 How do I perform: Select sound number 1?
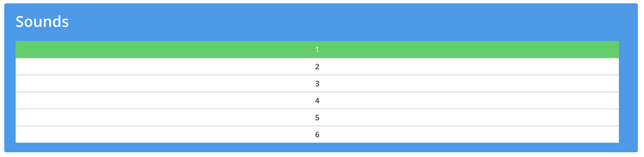(x=317, y=50)
